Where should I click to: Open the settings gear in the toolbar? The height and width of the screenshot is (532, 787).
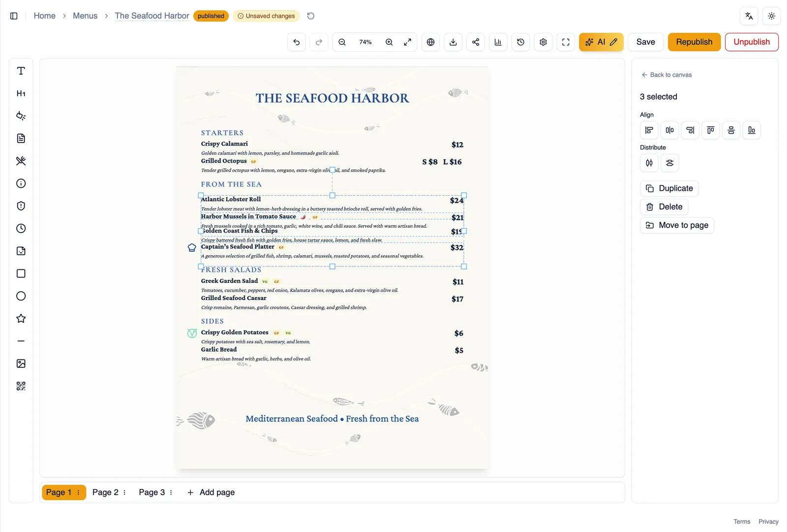543,42
